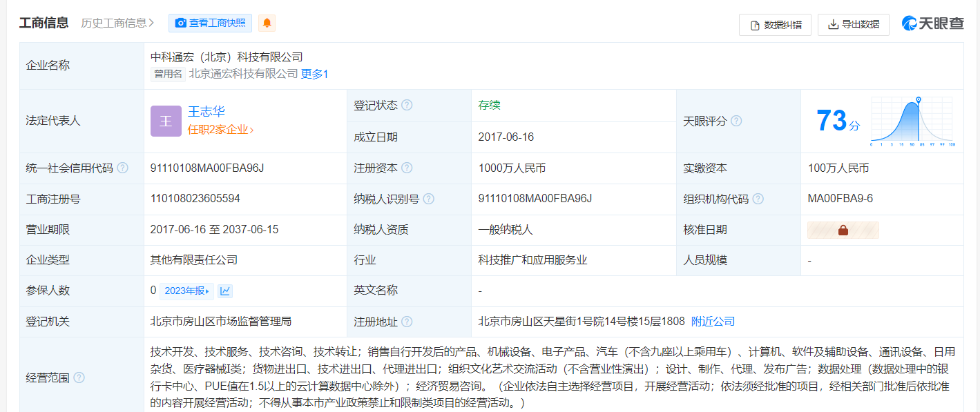Click help icon beside 注册资本

(407, 168)
